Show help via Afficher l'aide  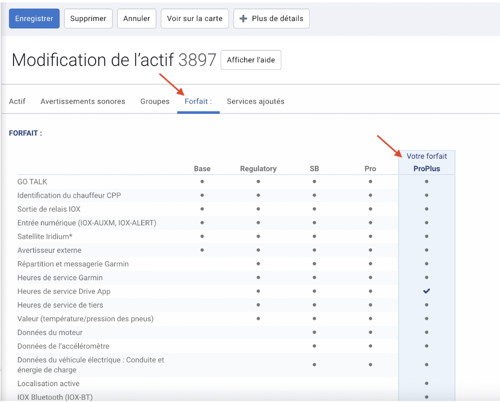[251, 60]
